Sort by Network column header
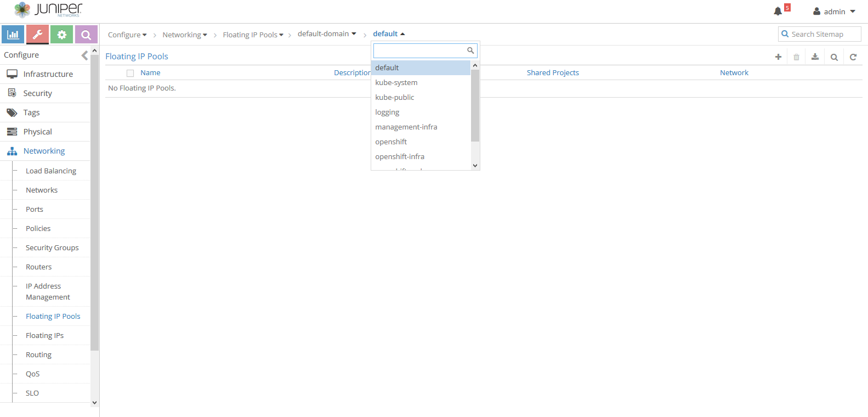This screenshot has width=868, height=417. [734, 73]
